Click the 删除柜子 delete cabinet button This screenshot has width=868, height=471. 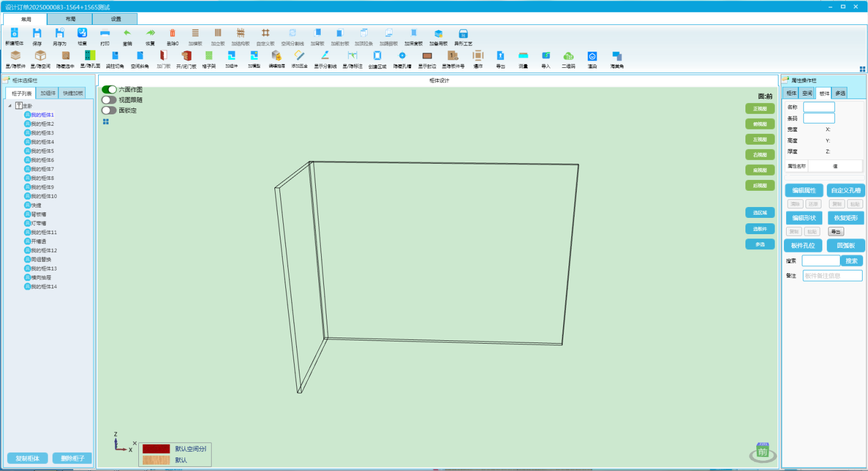click(72, 458)
